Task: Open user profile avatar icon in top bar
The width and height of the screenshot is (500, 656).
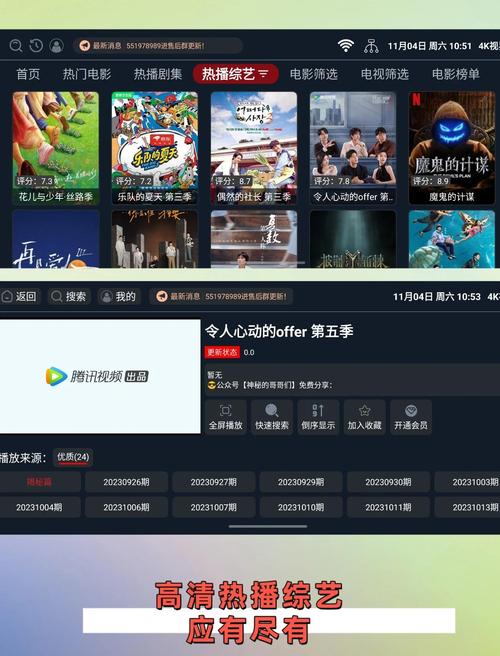Action: 56,45
